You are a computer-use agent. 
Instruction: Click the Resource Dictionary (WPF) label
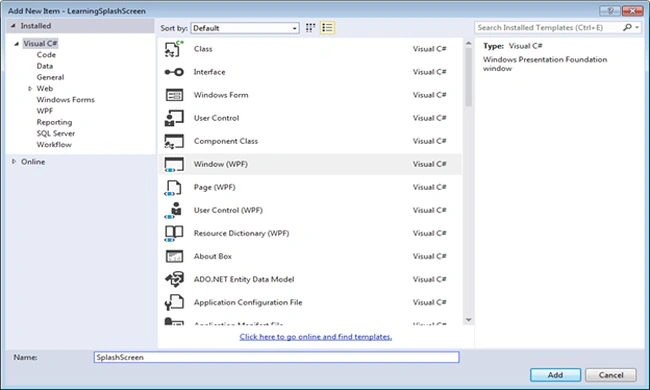point(241,233)
